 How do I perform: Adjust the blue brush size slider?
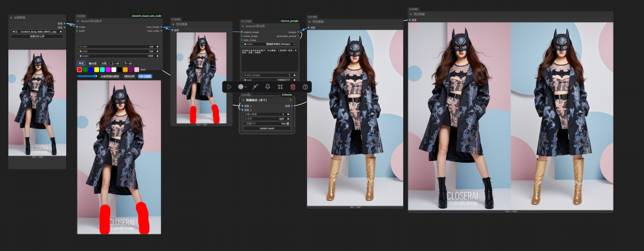pos(88,76)
